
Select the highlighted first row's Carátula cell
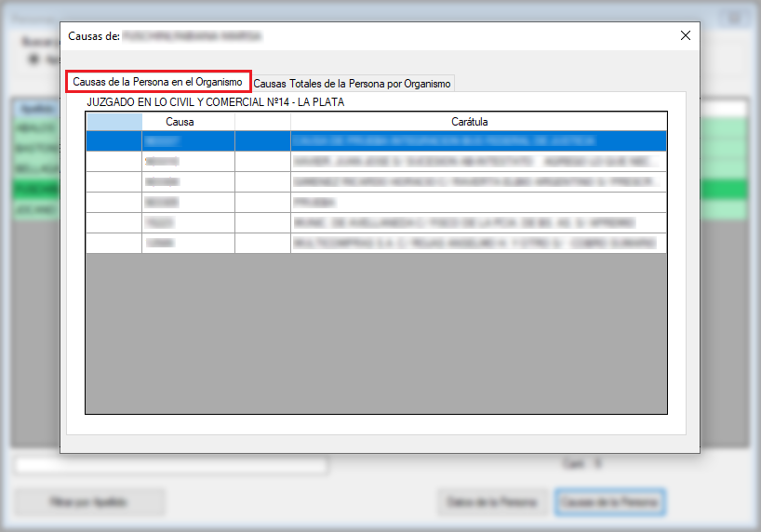(x=478, y=141)
